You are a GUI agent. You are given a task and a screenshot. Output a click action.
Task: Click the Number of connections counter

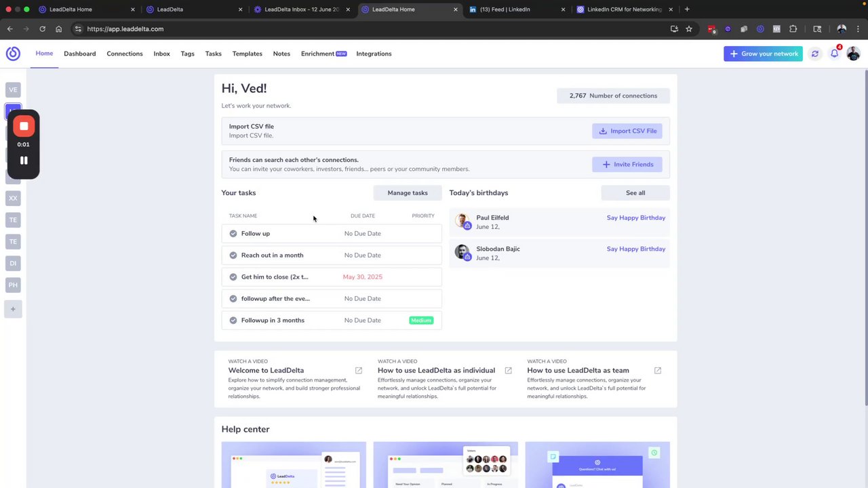tap(613, 96)
